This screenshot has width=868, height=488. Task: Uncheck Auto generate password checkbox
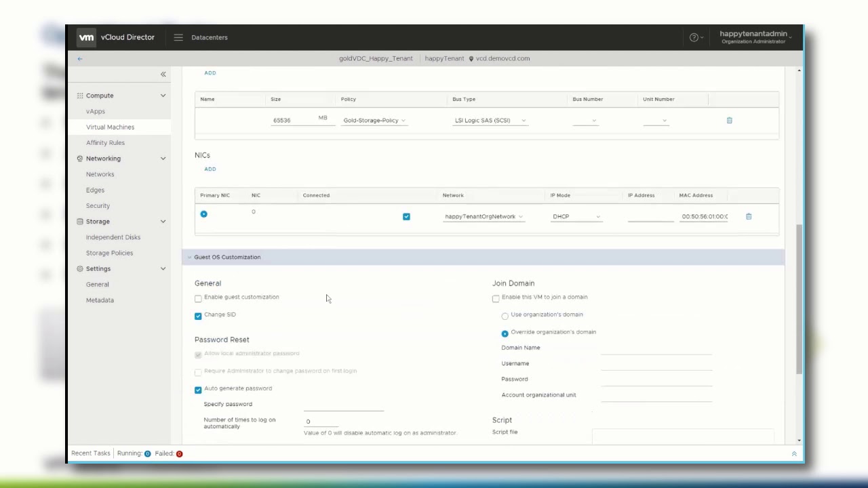198,390
